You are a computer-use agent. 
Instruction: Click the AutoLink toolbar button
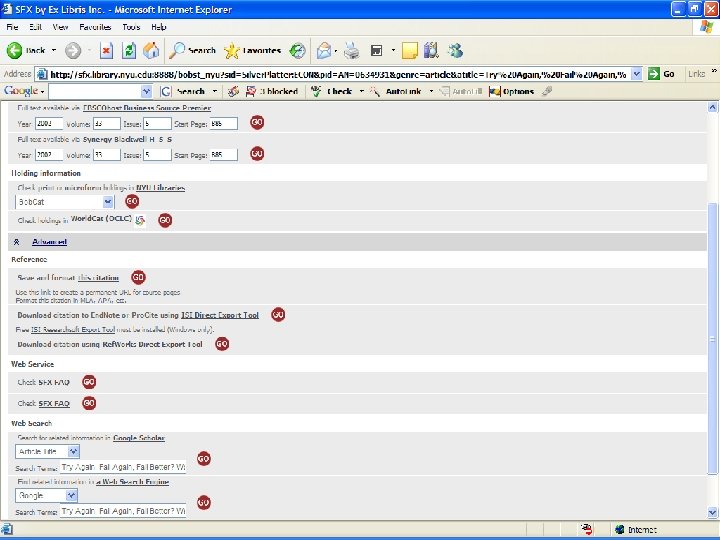pyautogui.click(x=396, y=91)
